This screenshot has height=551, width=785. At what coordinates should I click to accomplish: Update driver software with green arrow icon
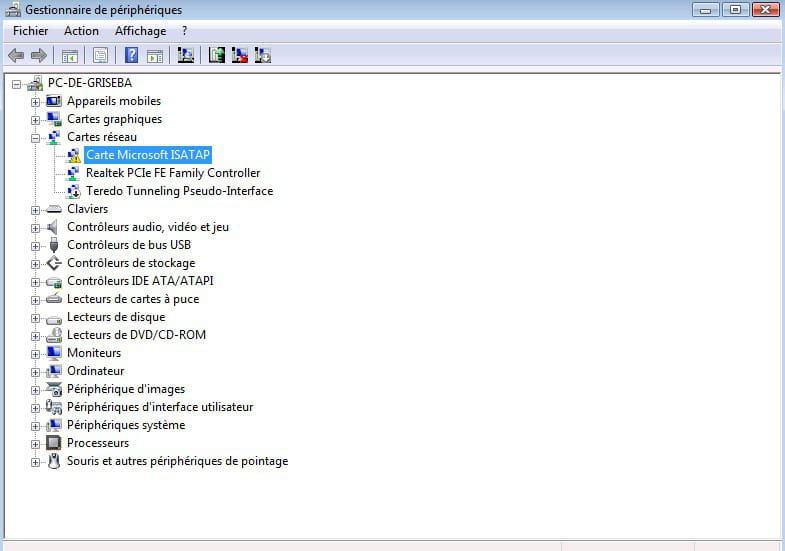(217, 55)
